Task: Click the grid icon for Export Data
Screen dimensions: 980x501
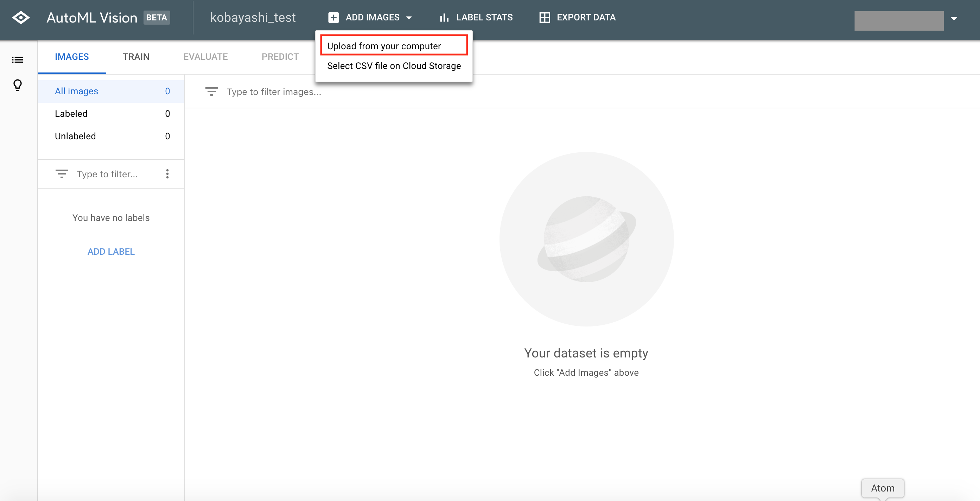Action: pos(545,18)
